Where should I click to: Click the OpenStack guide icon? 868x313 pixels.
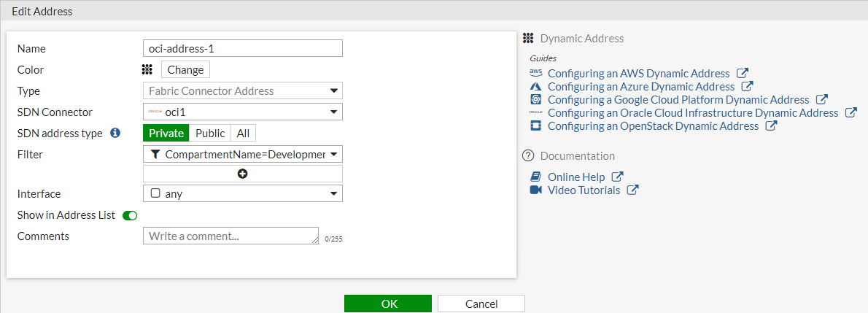pyautogui.click(x=536, y=125)
